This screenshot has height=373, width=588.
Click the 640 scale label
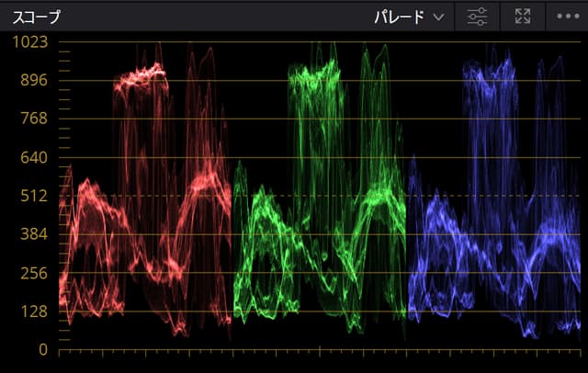point(34,157)
